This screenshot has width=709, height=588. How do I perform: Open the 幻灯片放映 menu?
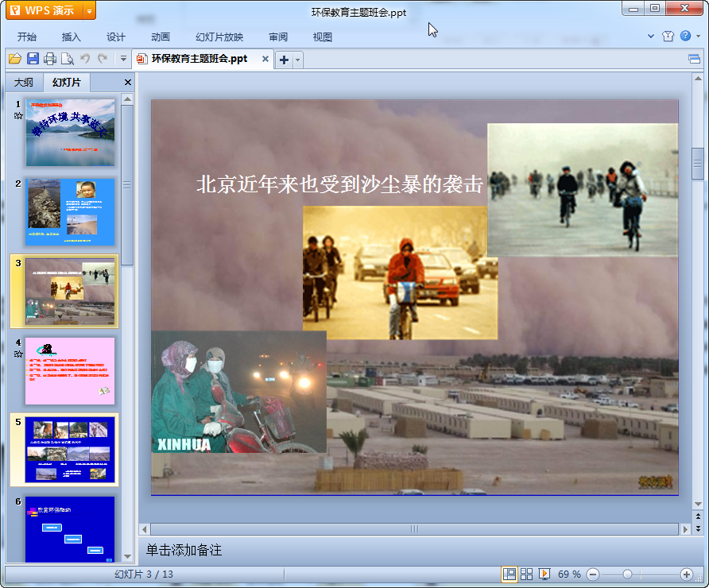click(x=219, y=37)
